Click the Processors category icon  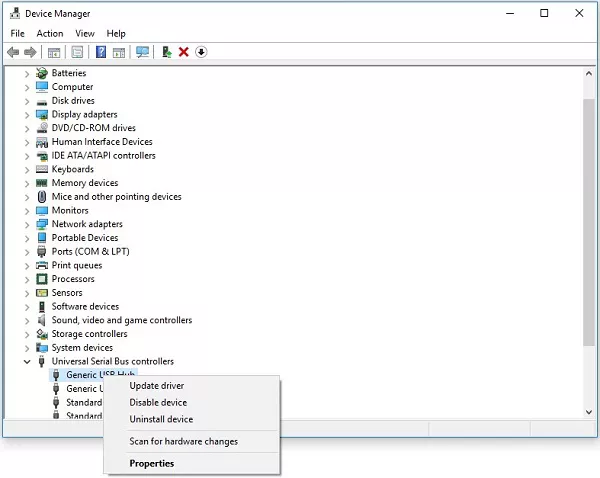(x=42, y=279)
